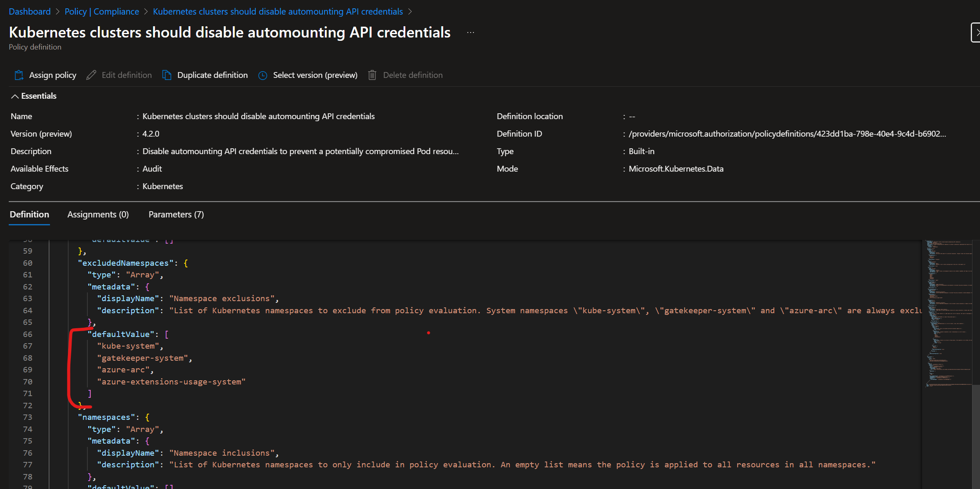Image resolution: width=980 pixels, height=489 pixels.
Task: Click the truncated Description value text
Action: pyautogui.click(x=300, y=151)
